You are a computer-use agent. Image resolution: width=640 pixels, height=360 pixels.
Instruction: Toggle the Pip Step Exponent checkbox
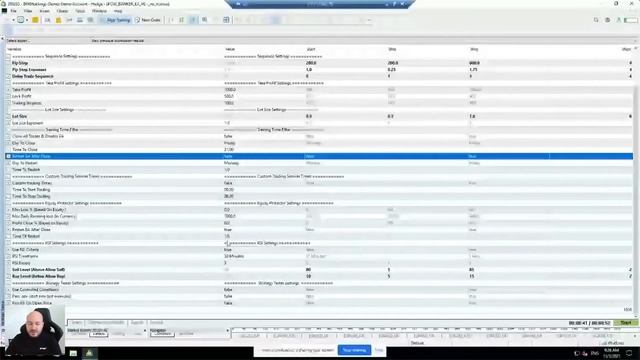point(9,70)
